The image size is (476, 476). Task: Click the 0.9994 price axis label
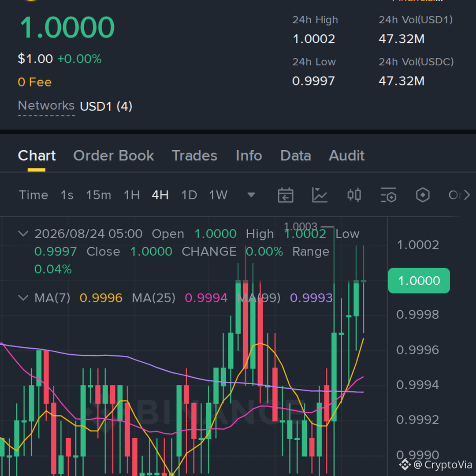417,385
